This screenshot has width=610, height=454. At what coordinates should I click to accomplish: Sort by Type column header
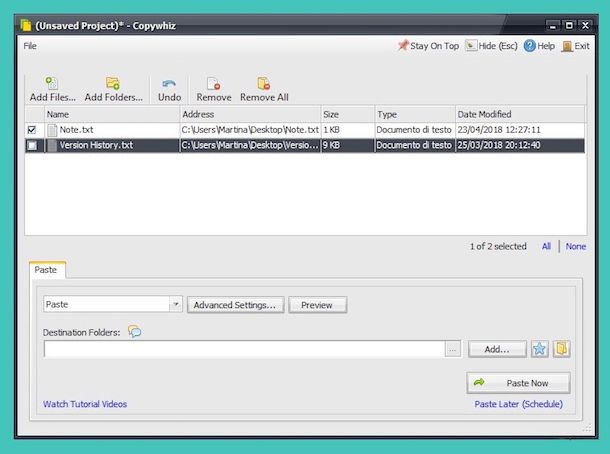[x=415, y=114]
